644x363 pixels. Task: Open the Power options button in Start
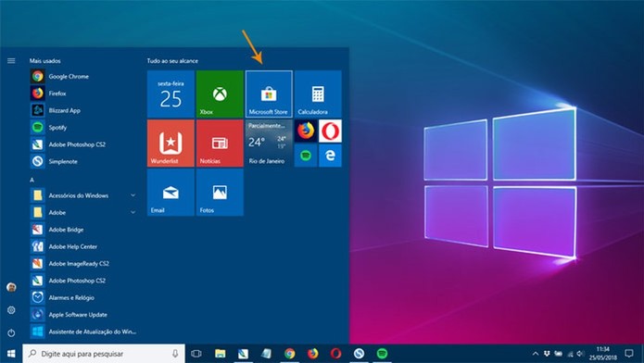[x=11, y=332]
